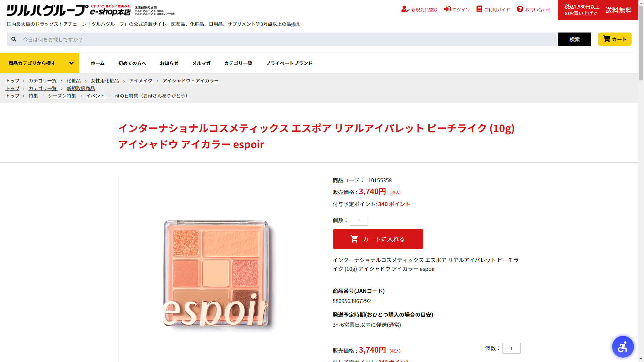
Task: Follow the アイシャドウ・アイカラー breadcrumb link
Action: (x=191, y=81)
